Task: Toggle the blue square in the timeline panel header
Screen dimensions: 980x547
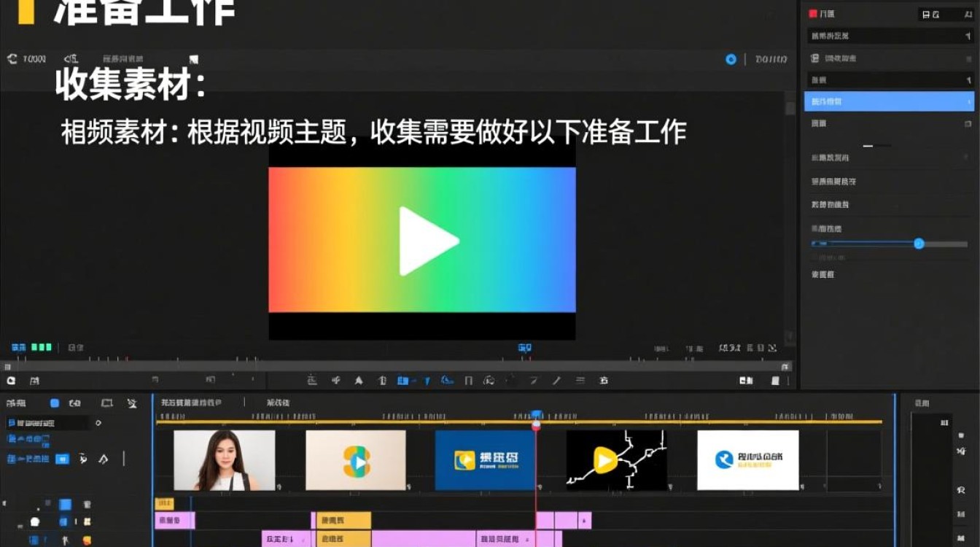Action: coord(55,403)
